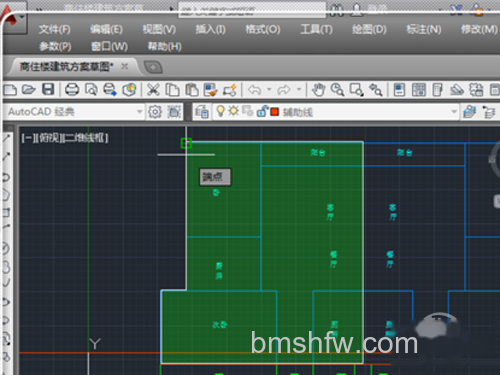Open a file with the folder icon
The height and width of the screenshot is (375, 500).
(29, 89)
